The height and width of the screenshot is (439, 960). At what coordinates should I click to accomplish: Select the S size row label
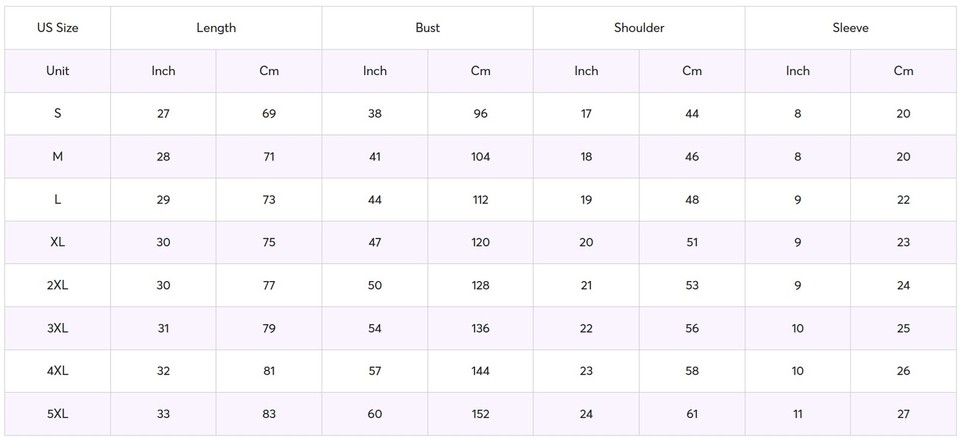pyautogui.click(x=57, y=114)
